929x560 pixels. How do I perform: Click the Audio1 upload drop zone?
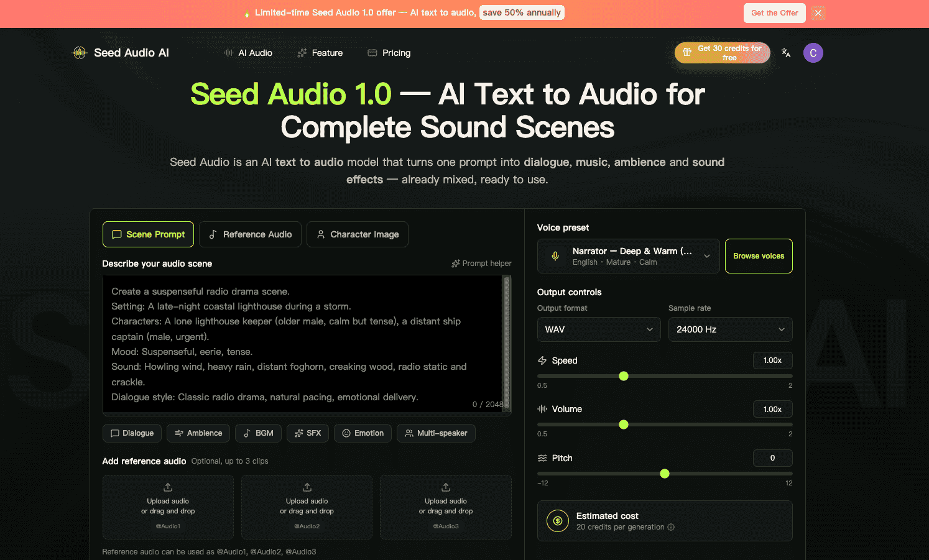168,507
